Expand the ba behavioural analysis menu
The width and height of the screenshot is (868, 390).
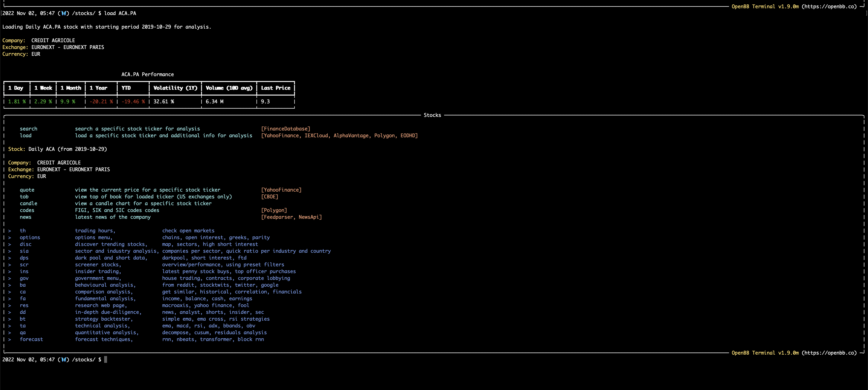click(x=23, y=285)
